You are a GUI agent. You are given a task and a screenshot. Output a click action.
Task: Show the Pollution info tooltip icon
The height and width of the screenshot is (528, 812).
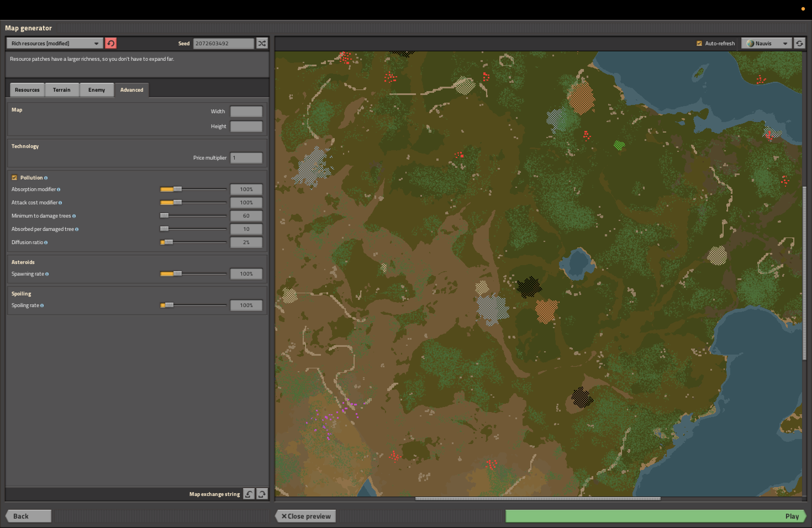46,178
